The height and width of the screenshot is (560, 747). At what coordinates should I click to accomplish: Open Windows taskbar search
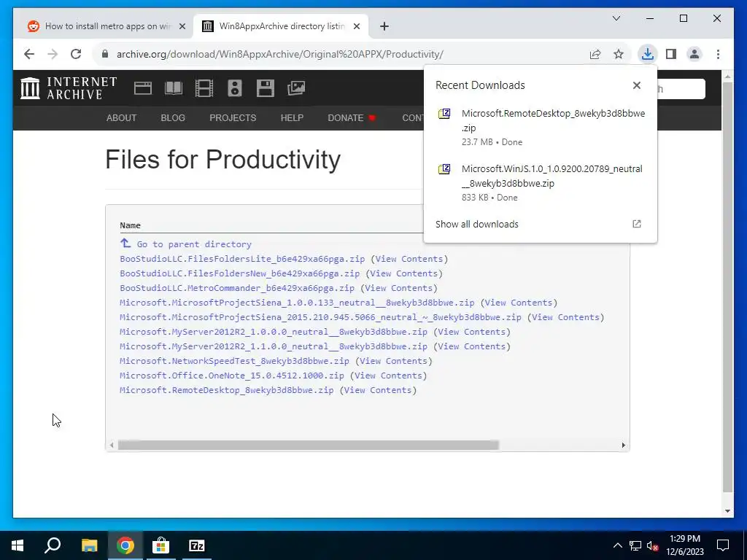[x=53, y=545]
